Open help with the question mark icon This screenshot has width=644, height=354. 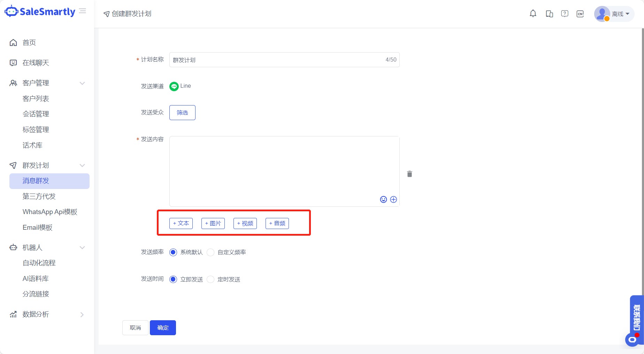click(x=564, y=14)
